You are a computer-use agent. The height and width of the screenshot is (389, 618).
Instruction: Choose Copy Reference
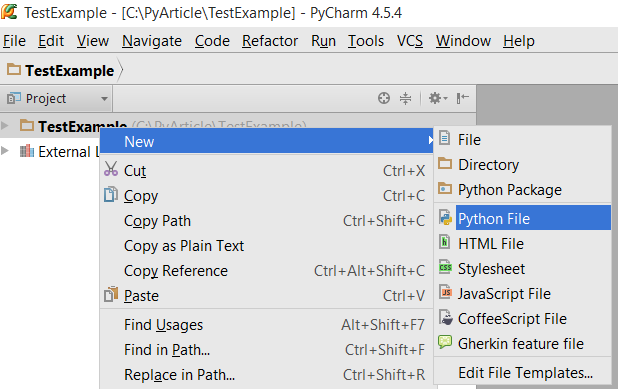[266, 271]
